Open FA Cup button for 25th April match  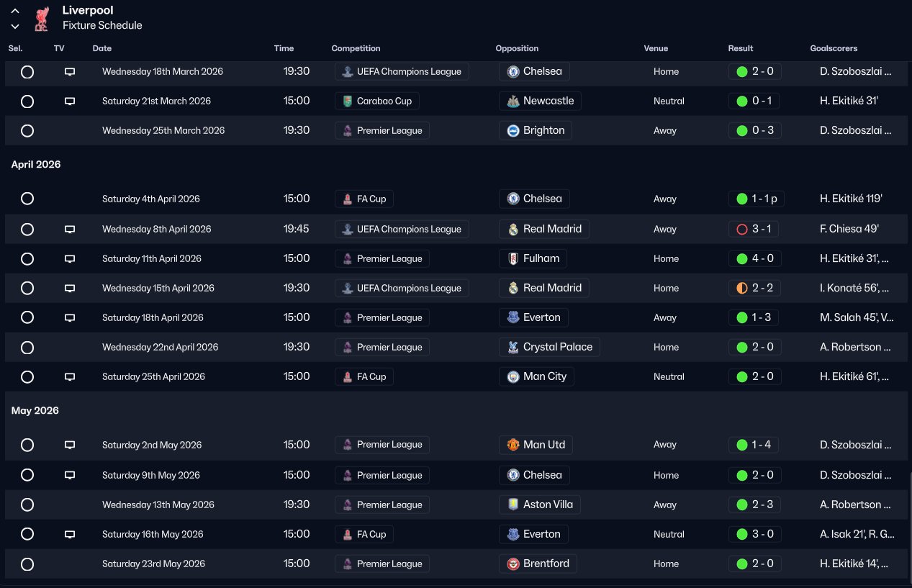point(364,376)
